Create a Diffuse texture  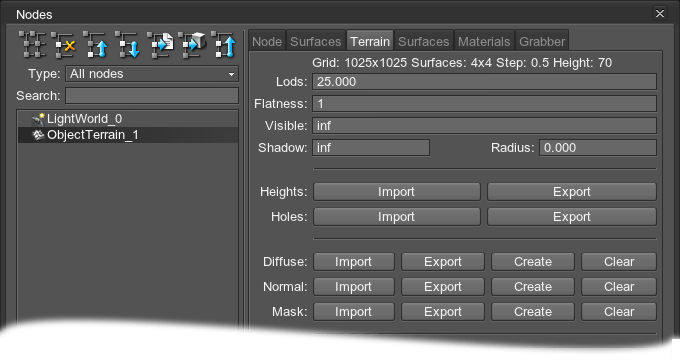(533, 262)
